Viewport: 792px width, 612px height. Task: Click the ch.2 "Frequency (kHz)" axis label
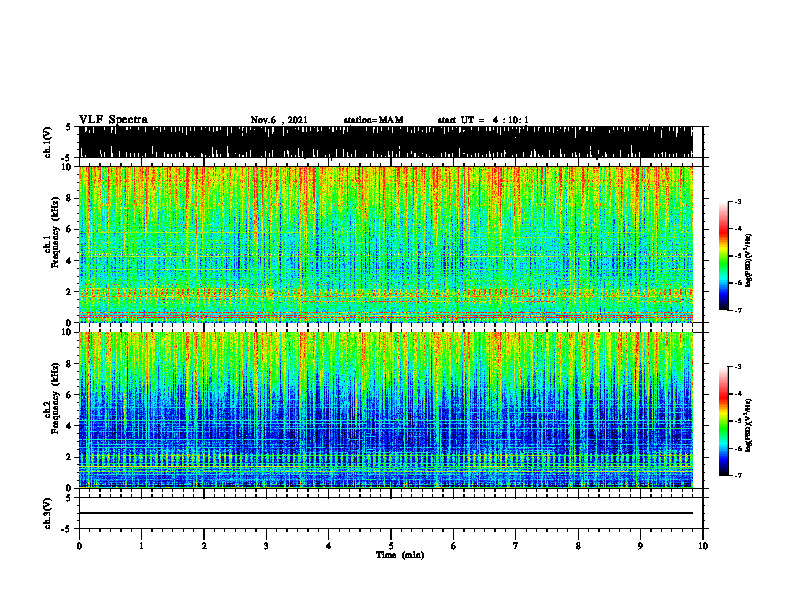55,398
